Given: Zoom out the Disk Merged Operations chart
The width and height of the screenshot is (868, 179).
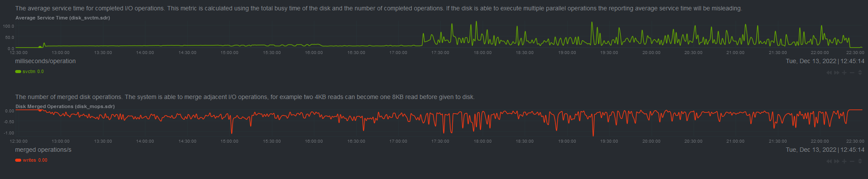Looking at the screenshot, I should coord(852,161).
